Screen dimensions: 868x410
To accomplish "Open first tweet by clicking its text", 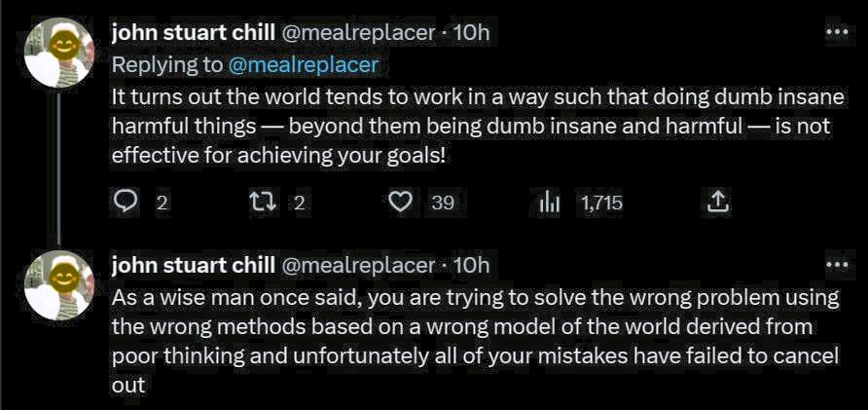I will pyautogui.click(x=467, y=127).
